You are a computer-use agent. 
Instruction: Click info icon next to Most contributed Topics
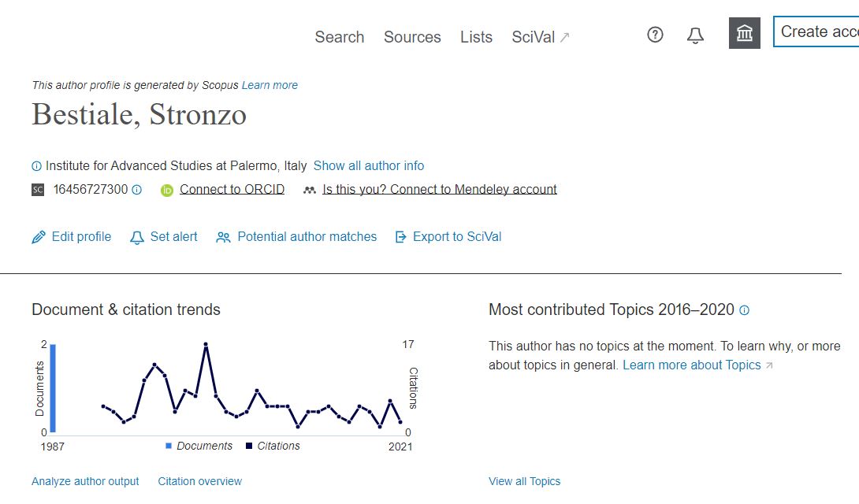744,310
